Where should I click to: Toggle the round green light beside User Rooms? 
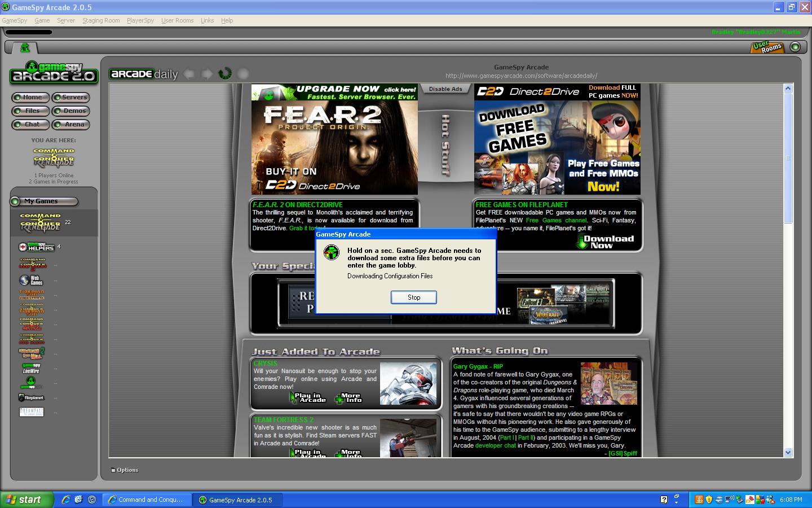tap(795, 47)
